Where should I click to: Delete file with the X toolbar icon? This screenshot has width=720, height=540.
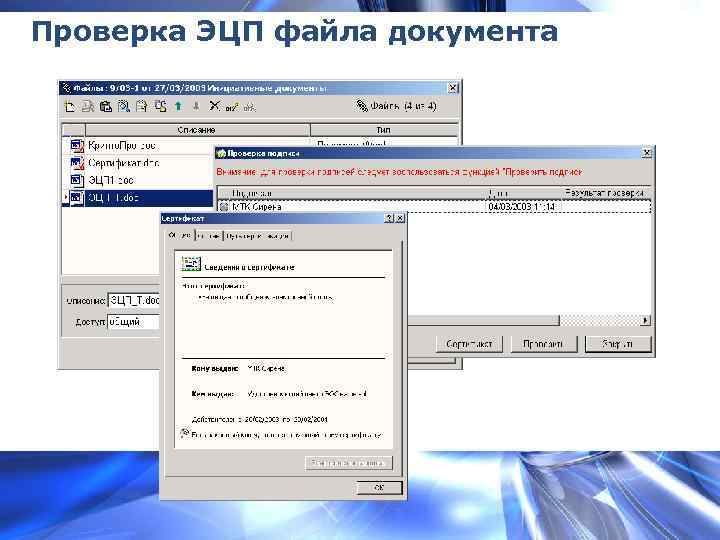click(x=214, y=106)
